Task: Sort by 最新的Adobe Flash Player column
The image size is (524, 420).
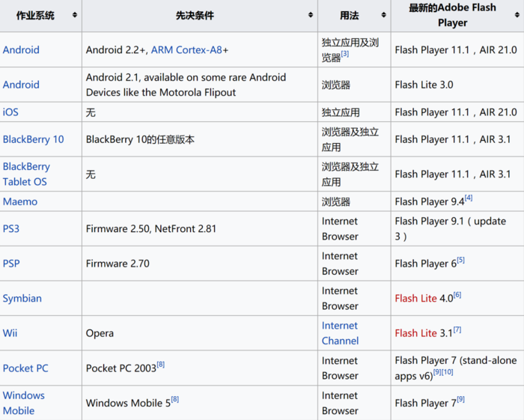Action: tap(517, 15)
